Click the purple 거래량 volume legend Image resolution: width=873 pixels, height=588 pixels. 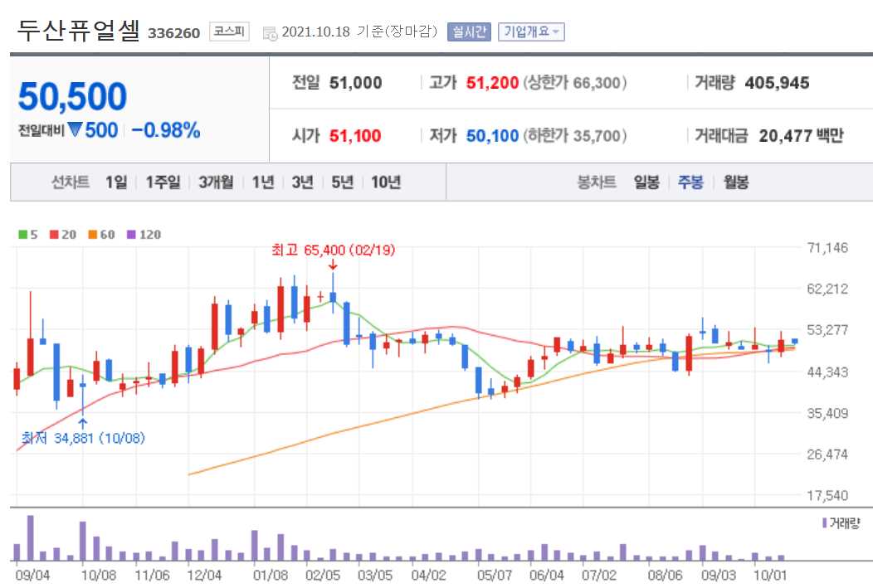841,523
